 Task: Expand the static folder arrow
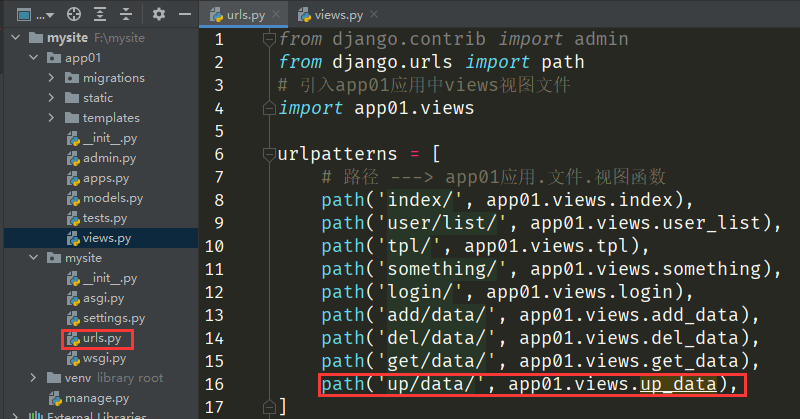point(54,98)
